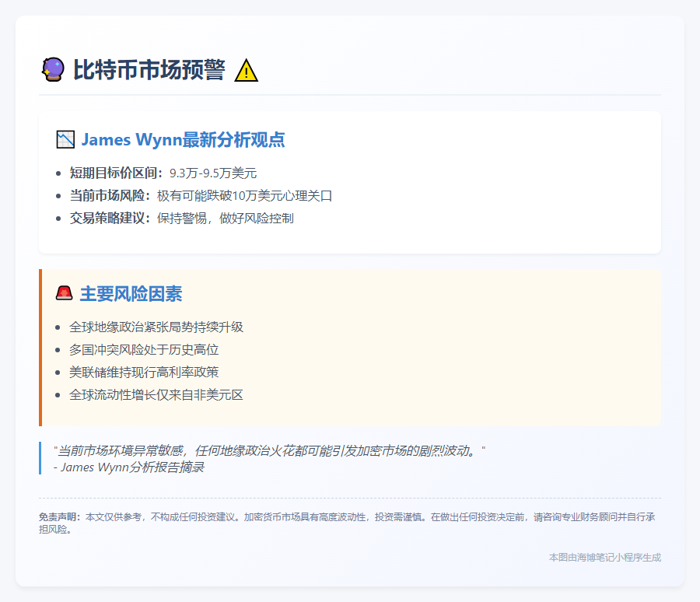Image resolution: width=700 pixels, height=602 pixels.
Task: Click the 主要风险因素 heading
Action: pyautogui.click(x=131, y=294)
